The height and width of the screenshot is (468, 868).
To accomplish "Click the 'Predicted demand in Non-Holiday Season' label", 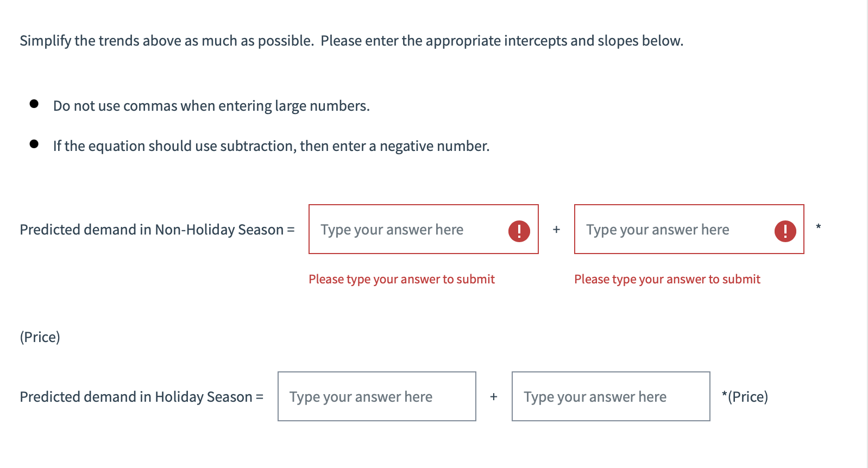I will point(157,230).
